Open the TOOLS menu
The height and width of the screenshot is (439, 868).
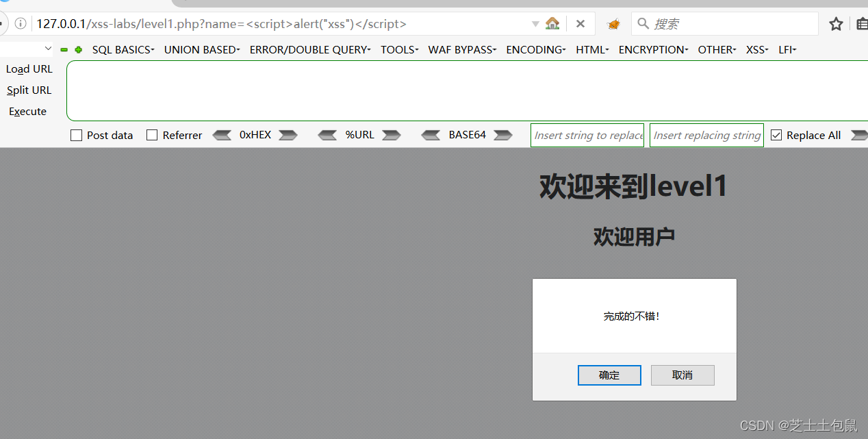[x=400, y=49]
